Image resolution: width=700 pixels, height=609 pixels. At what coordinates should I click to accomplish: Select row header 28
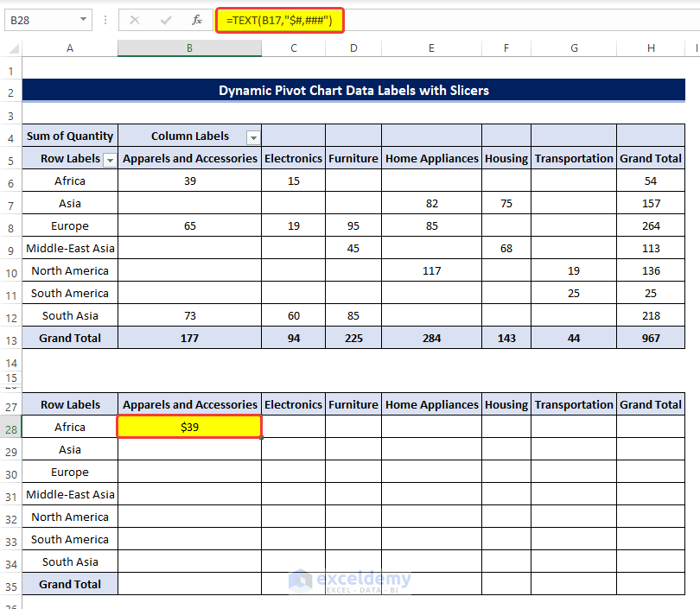tap(10, 426)
